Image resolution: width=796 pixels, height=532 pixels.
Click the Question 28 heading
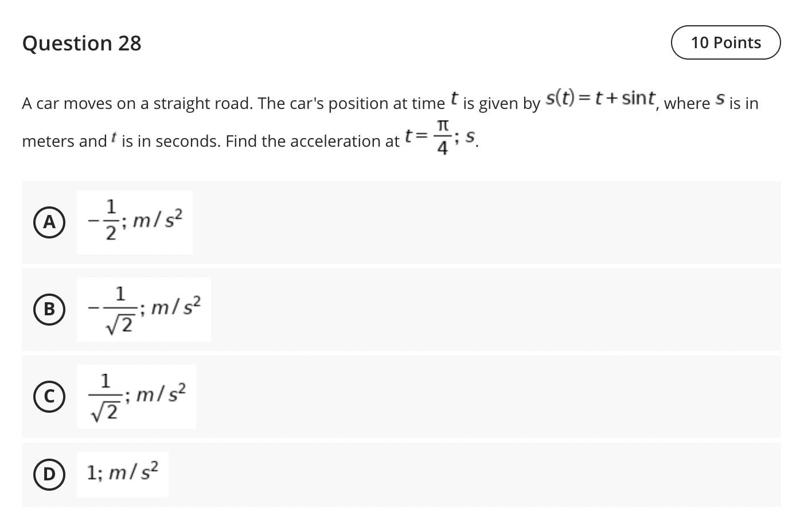click(81, 43)
